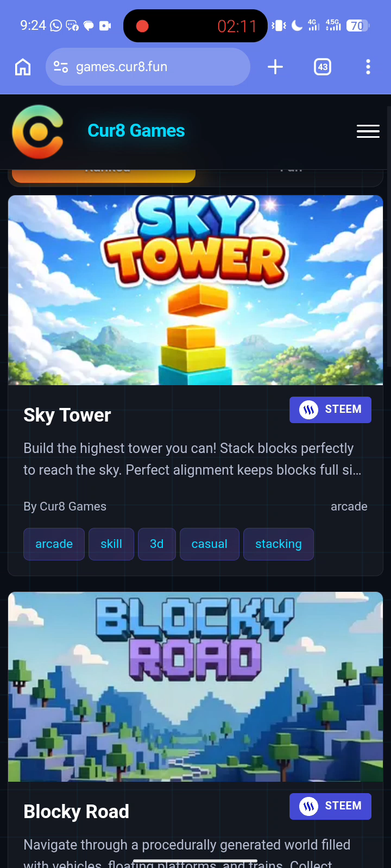391x868 pixels.
Task: Click the STEEM badge on Sky Tower
Action: [x=330, y=410]
